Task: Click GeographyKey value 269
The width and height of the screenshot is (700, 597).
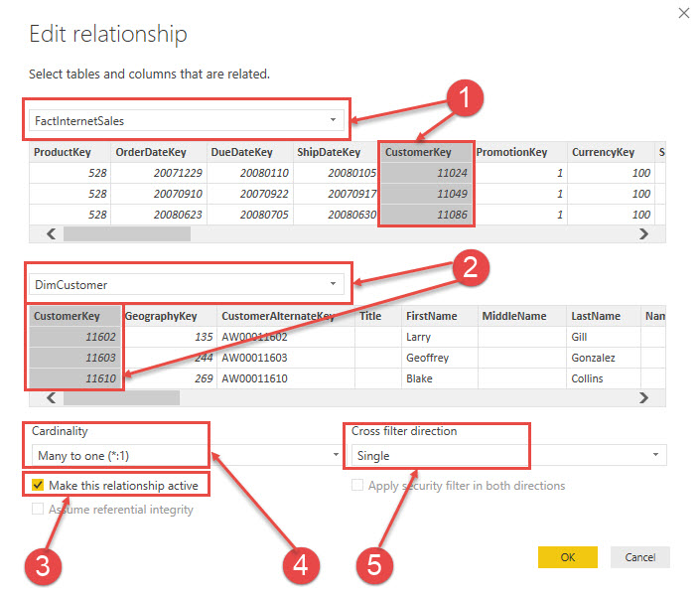Action: point(204,378)
